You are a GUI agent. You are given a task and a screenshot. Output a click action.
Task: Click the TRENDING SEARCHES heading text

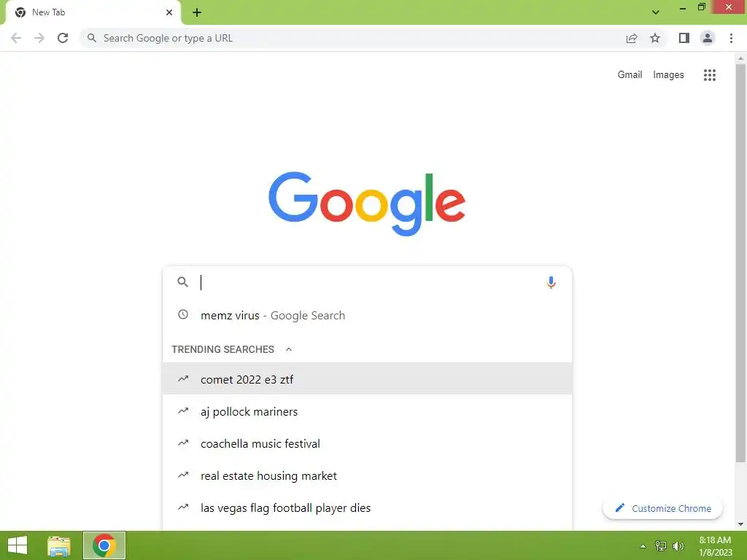point(222,349)
